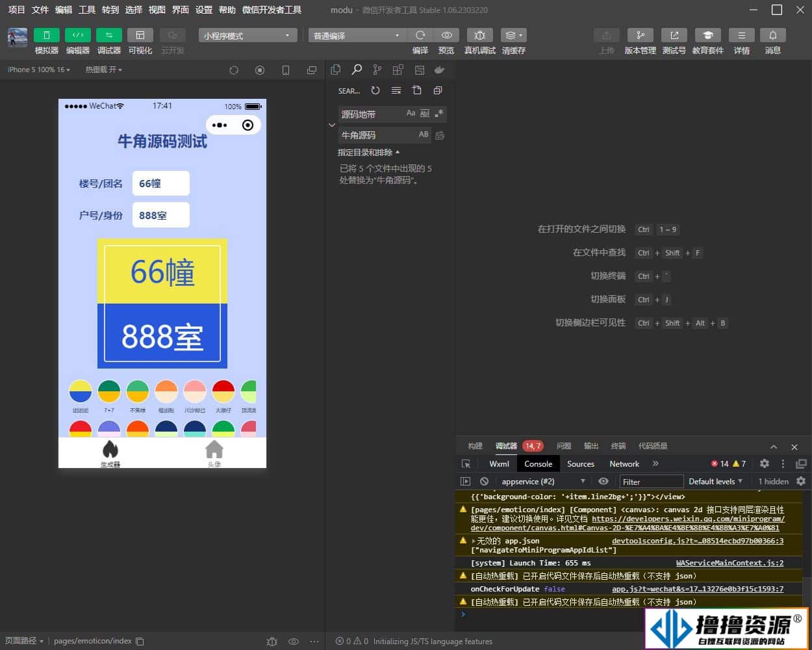
Task: Click the Replace All icon in the SEARCH panel
Action: pyautogui.click(x=440, y=135)
